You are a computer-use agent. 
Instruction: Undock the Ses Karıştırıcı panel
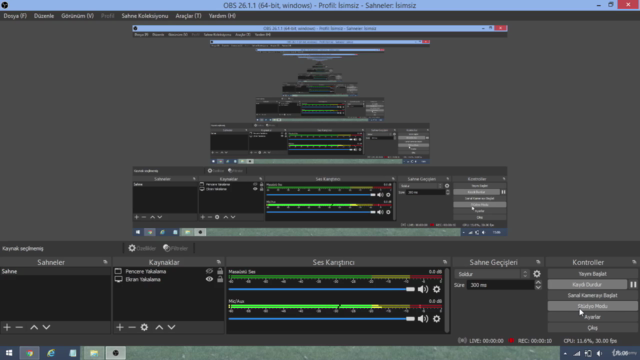(x=445, y=262)
